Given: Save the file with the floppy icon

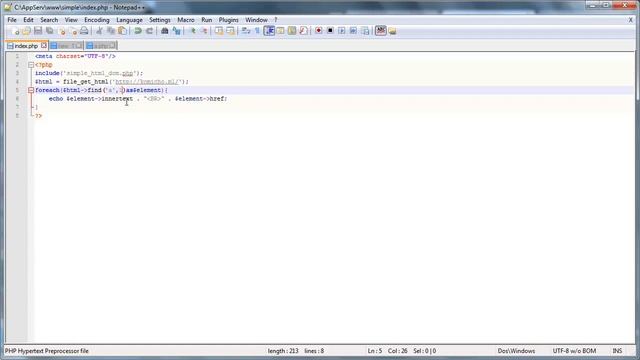Looking at the screenshot, I should [38, 31].
